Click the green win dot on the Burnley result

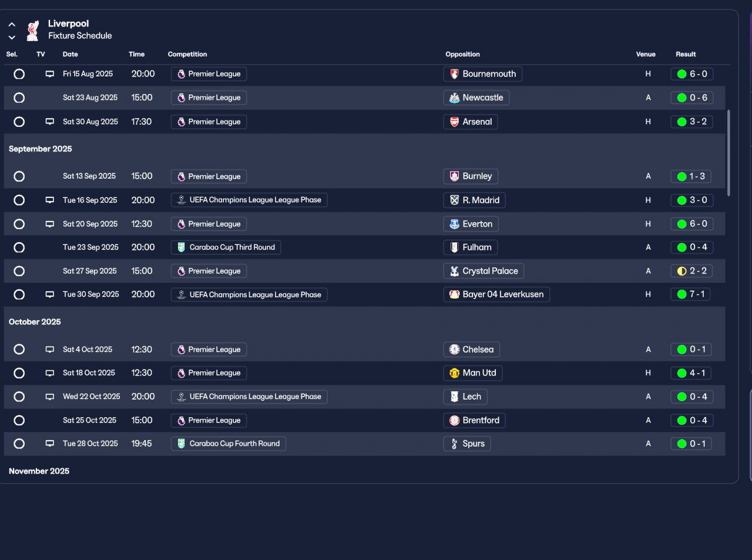click(682, 176)
